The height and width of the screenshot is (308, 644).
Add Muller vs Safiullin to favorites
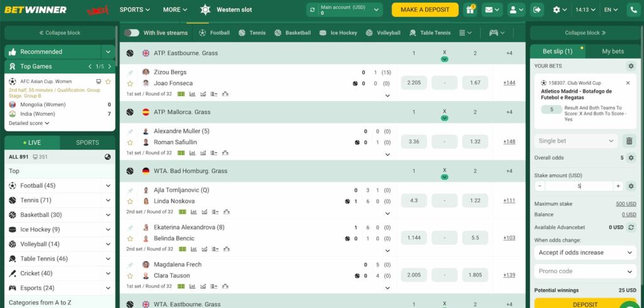[130, 143]
